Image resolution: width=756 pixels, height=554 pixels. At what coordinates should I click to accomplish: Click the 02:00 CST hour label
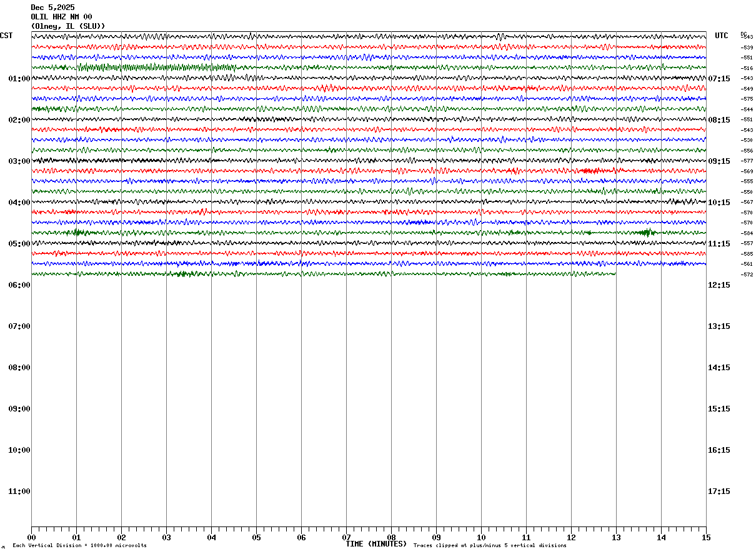19,120
